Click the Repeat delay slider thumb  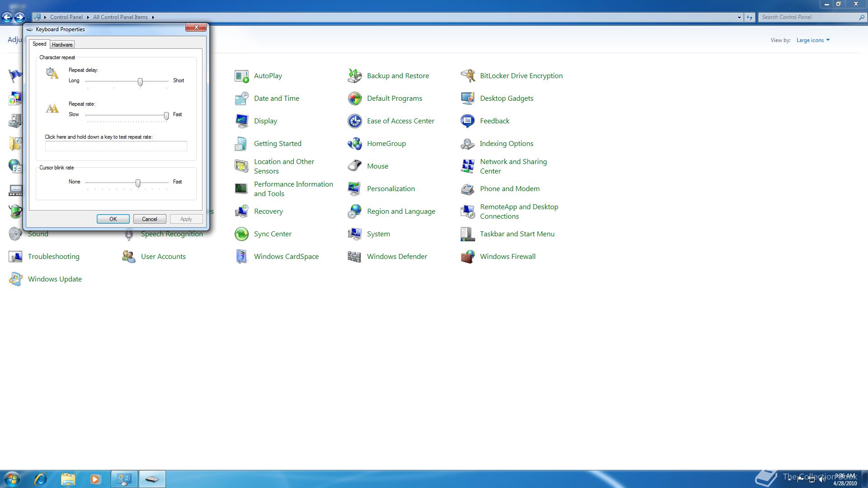click(140, 82)
